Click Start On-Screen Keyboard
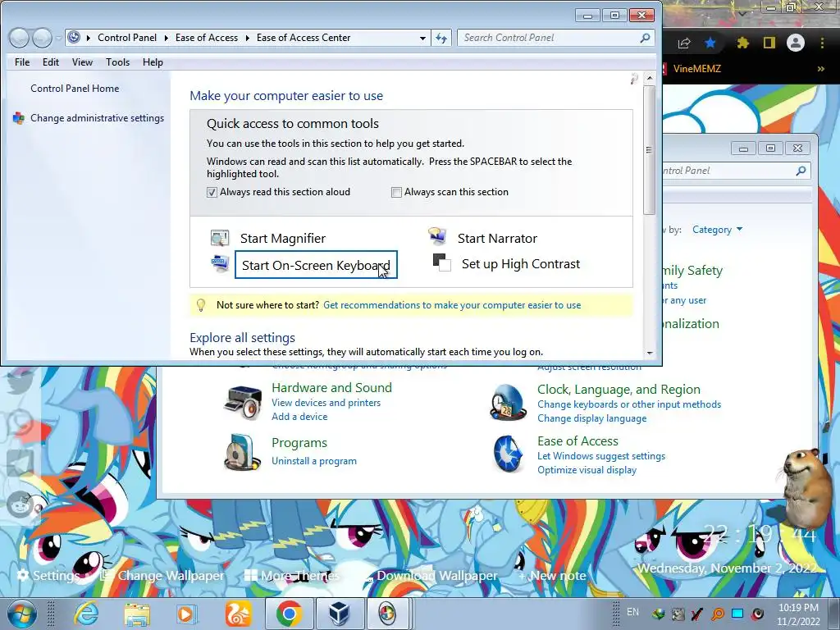The width and height of the screenshot is (840, 630). pos(316,265)
